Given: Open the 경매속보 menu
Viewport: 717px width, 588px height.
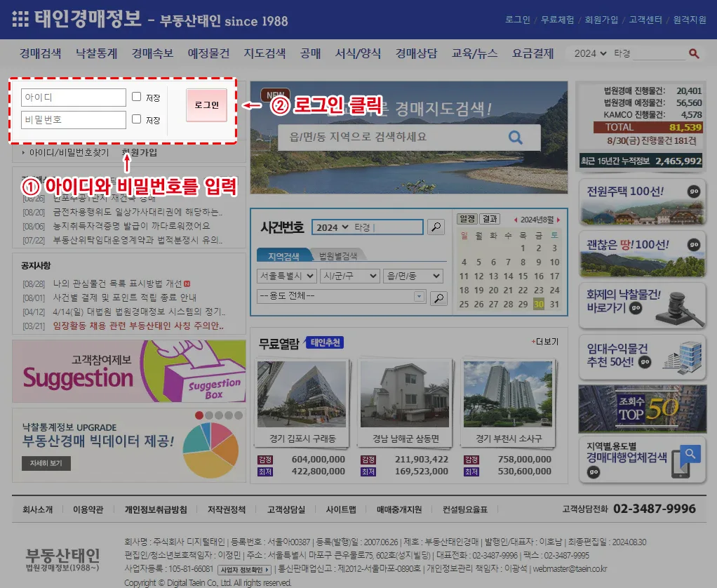Looking at the screenshot, I should point(152,53).
